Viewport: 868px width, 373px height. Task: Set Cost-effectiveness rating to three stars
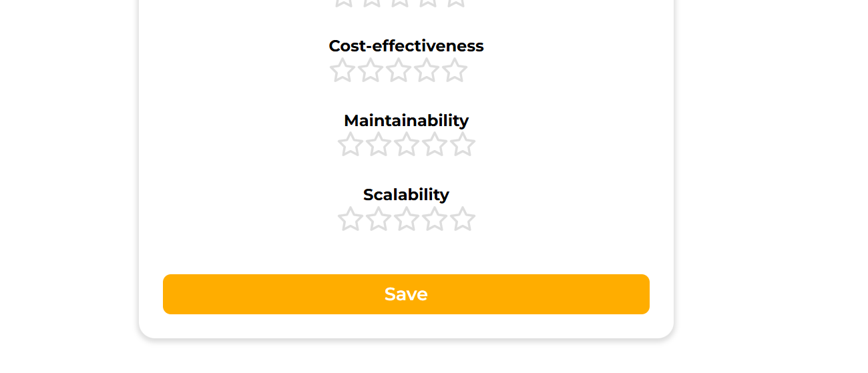399,70
